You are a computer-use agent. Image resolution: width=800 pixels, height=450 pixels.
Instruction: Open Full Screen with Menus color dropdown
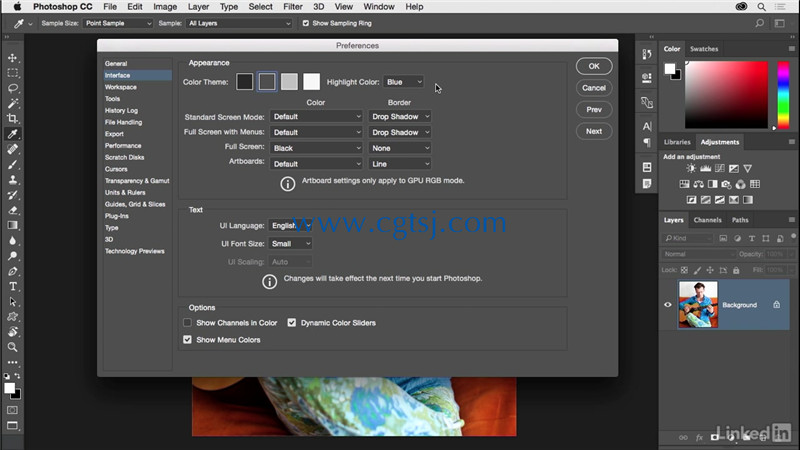[x=316, y=133]
